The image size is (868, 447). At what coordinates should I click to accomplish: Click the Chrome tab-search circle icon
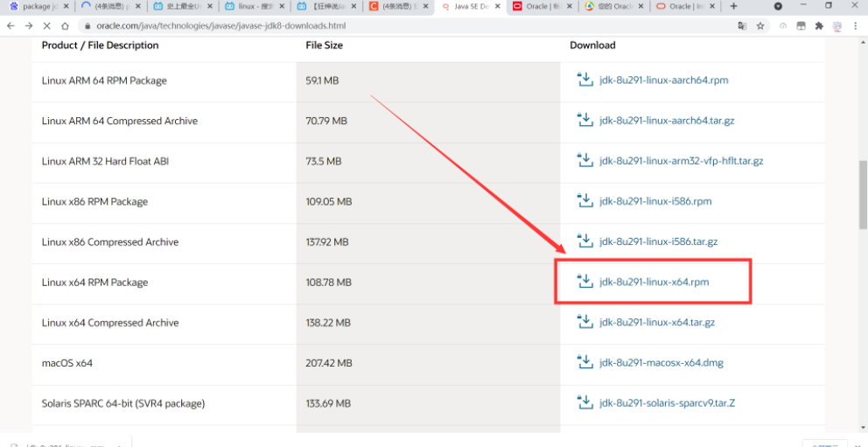[778, 7]
